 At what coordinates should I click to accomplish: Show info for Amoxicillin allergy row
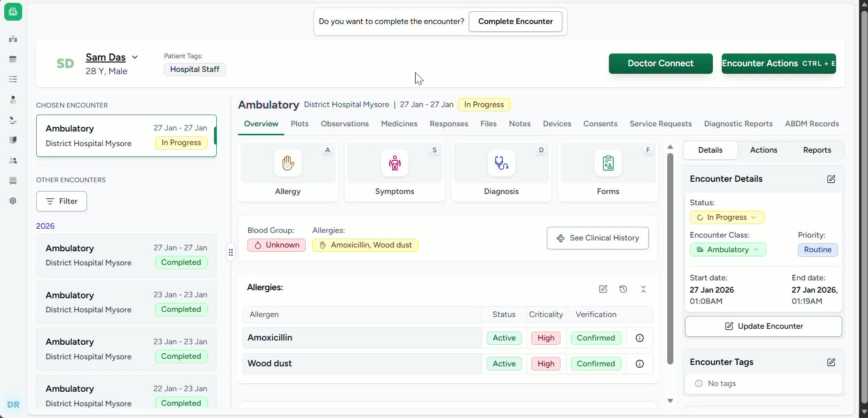(x=639, y=338)
